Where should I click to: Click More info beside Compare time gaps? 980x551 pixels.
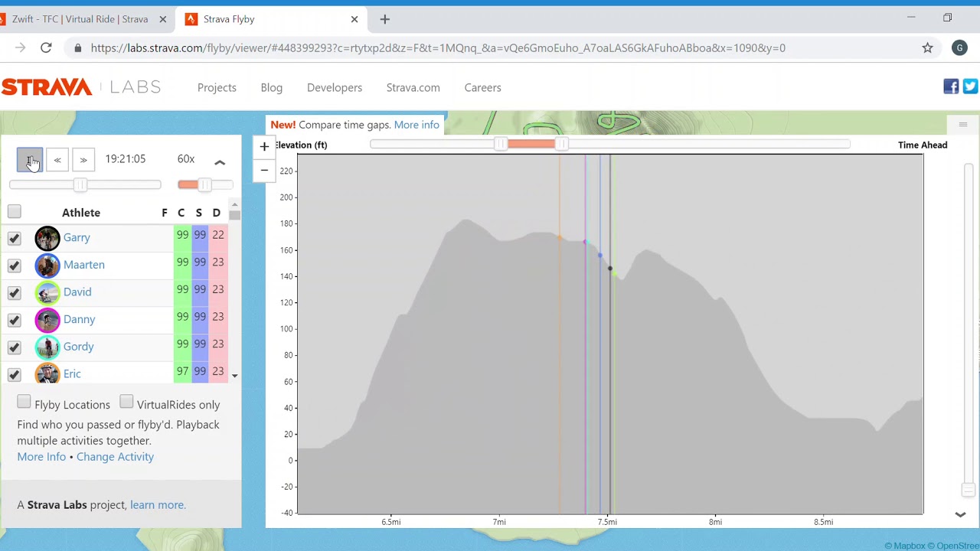click(416, 125)
